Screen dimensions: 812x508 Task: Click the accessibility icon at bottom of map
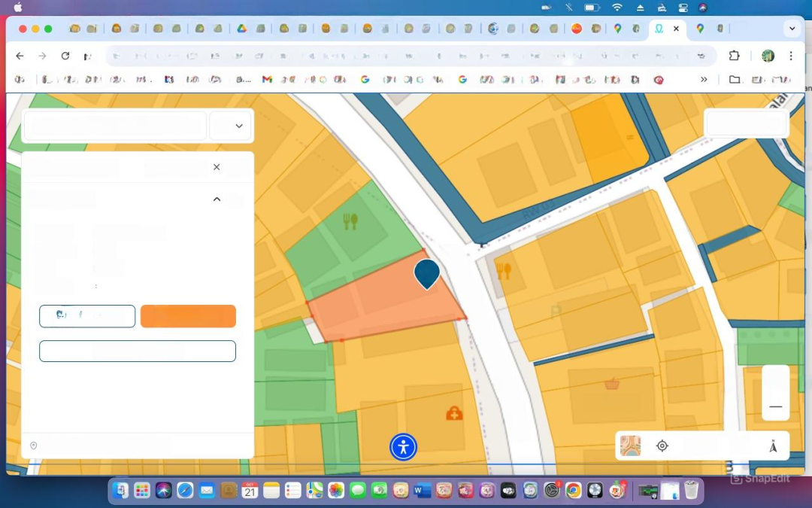click(x=403, y=447)
